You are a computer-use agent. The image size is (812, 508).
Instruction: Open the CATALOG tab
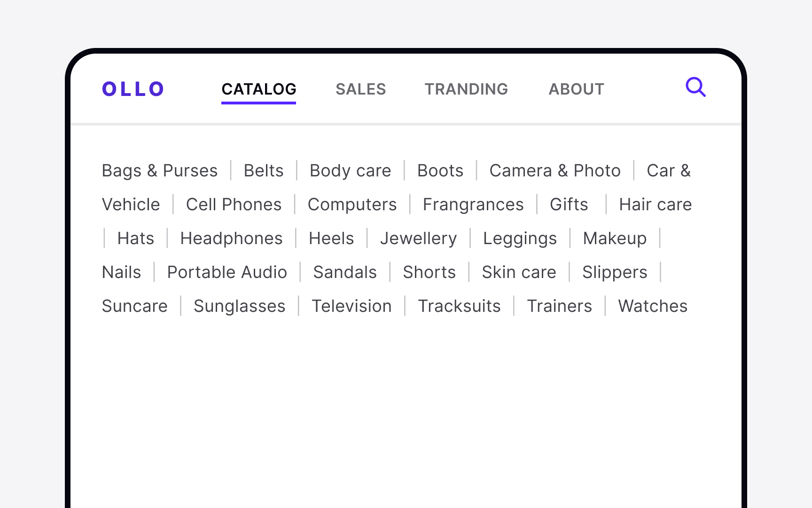tap(259, 89)
